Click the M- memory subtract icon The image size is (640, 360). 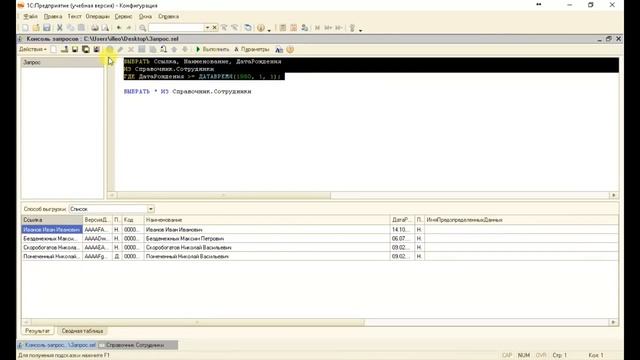pos(339,28)
